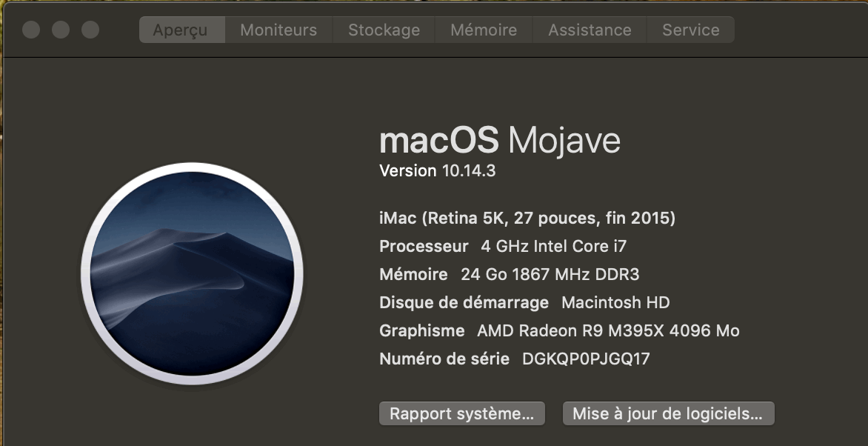The height and width of the screenshot is (446, 868).
Task: Click the macOS Mojave desert logo
Action: (x=192, y=273)
